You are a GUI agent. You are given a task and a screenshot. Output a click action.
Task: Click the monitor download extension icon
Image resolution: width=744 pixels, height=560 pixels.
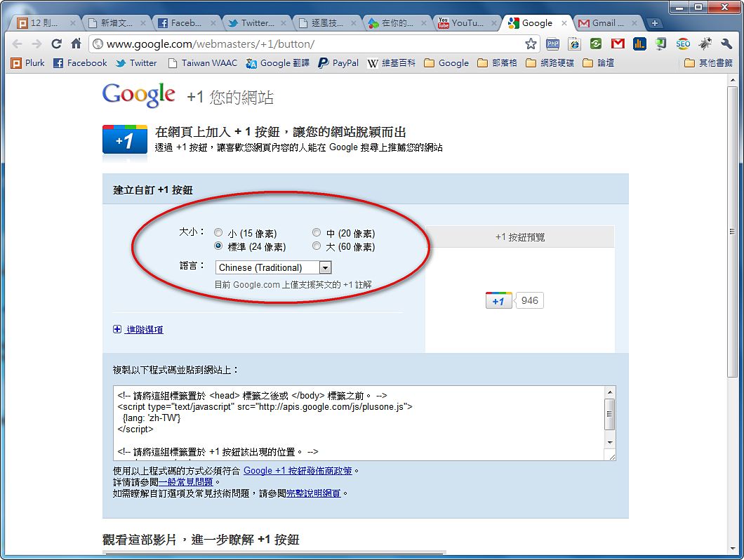(x=661, y=44)
